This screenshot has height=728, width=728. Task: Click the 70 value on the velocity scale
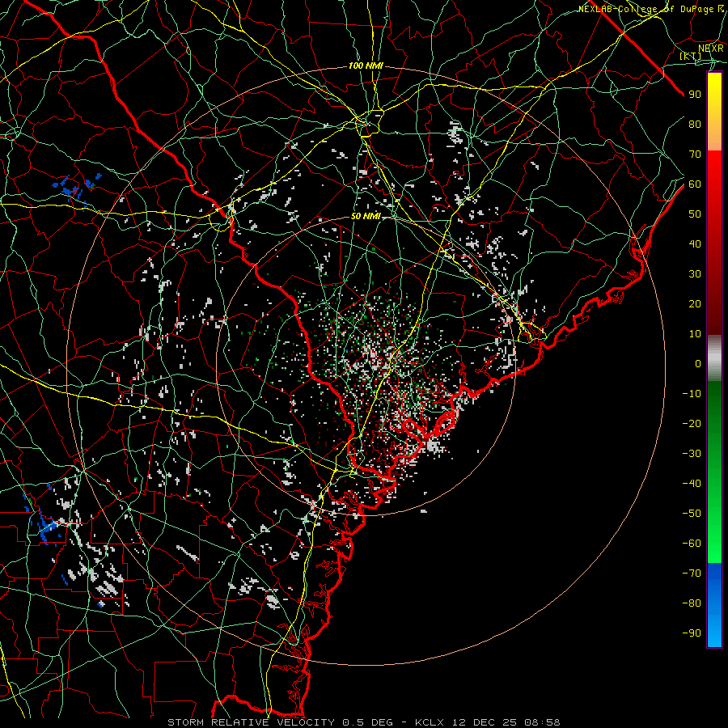695,154
